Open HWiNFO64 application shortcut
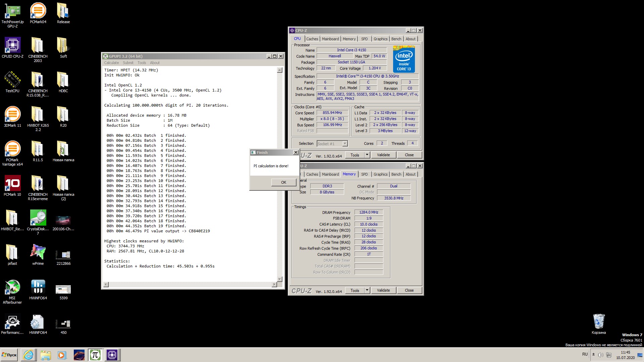 (x=38, y=289)
